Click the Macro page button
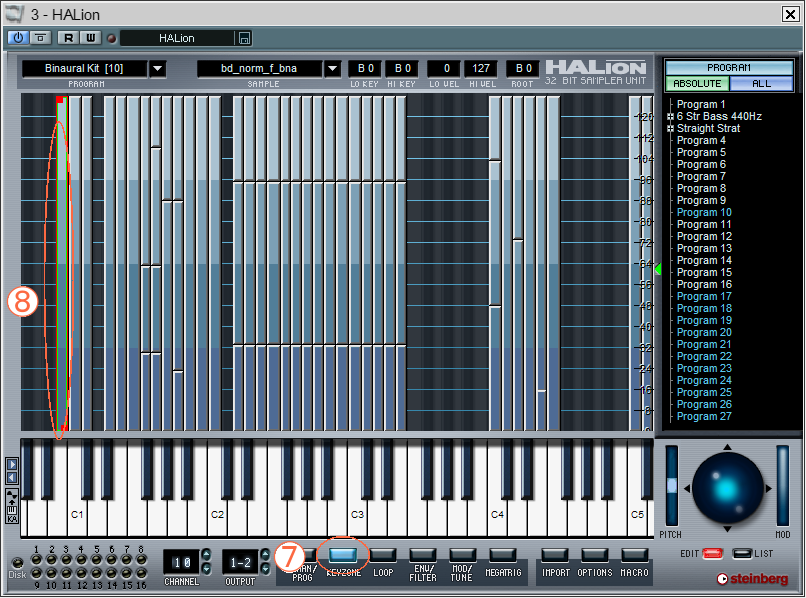806x598 pixels. (x=634, y=554)
